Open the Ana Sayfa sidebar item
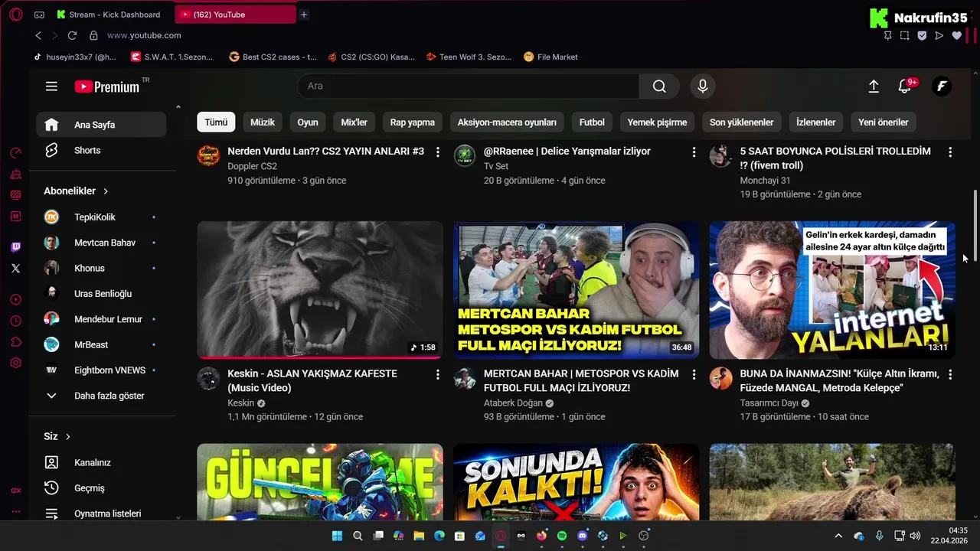980x551 pixels. click(x=101, y=125)
